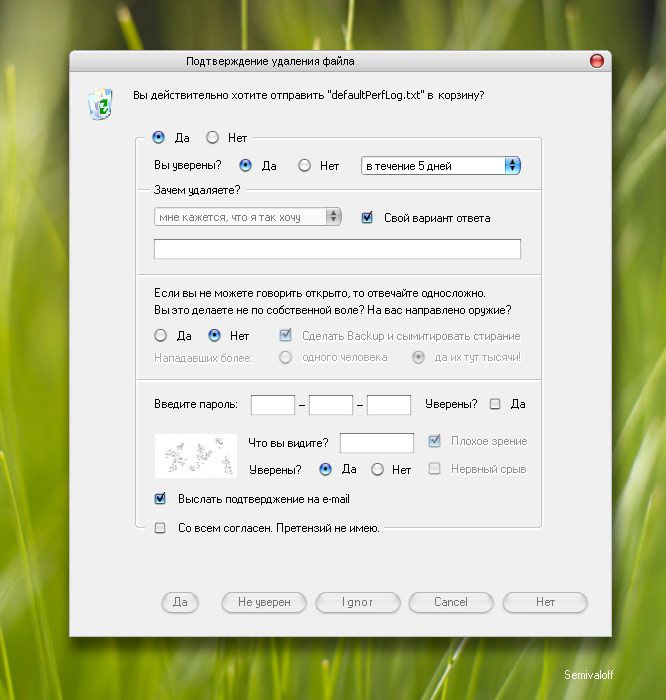Choose 'Нет' next to 'Вы уверены?'
The width and height of the screenshot is (666, 700).
pyautogui.click(x=304, y=166)
